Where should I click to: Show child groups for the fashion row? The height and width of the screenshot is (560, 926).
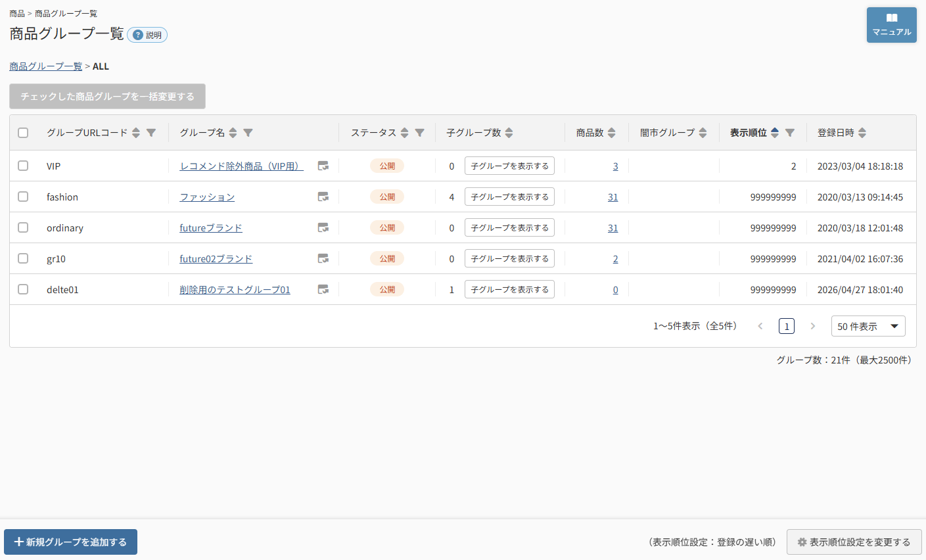[x=509, y=197]
